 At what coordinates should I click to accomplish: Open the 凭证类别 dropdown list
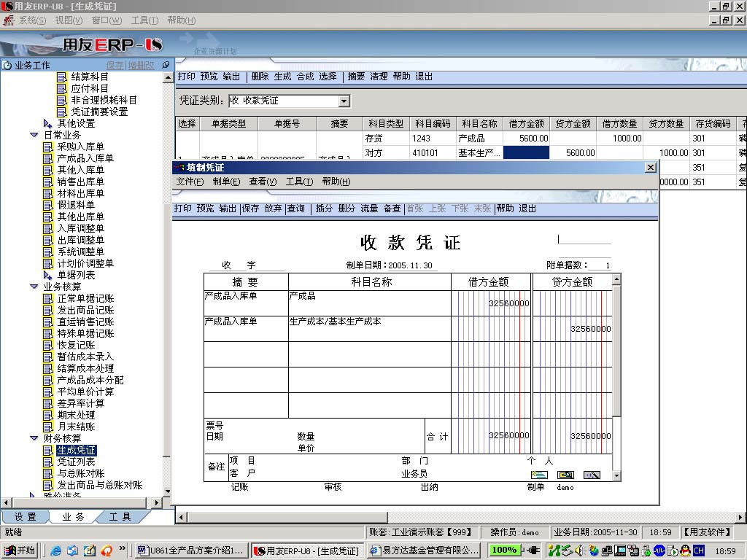point(344,101)
